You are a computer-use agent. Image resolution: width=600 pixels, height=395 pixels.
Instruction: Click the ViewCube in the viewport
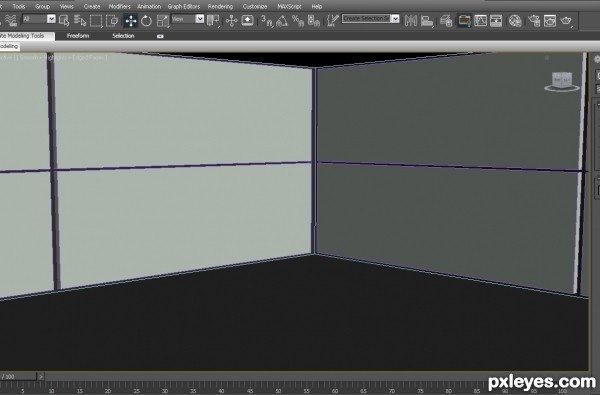point(562,82)
